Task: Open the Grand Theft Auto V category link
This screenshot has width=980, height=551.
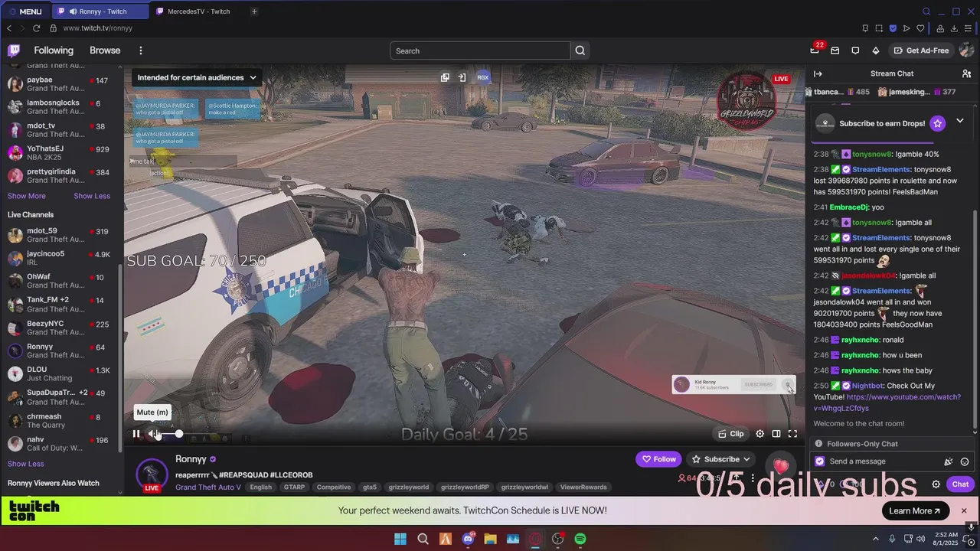Action: [208, 487]
